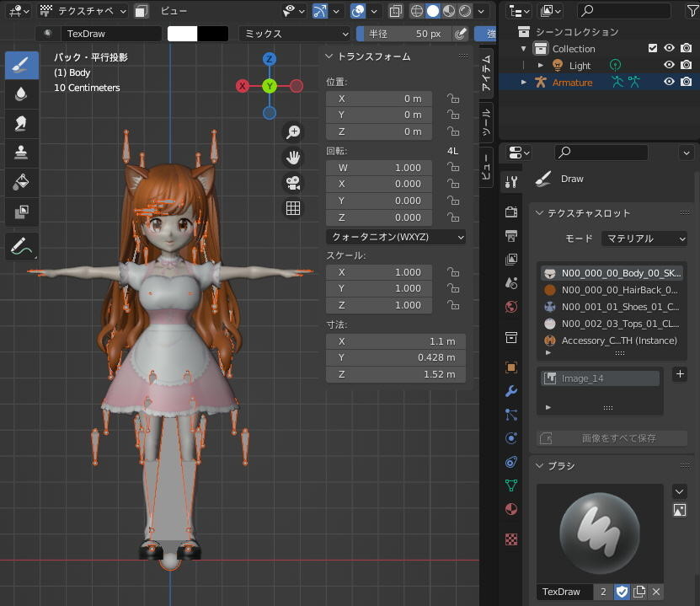
Task: Expand the Armature entry in the outliner
Action: [523, 82]
